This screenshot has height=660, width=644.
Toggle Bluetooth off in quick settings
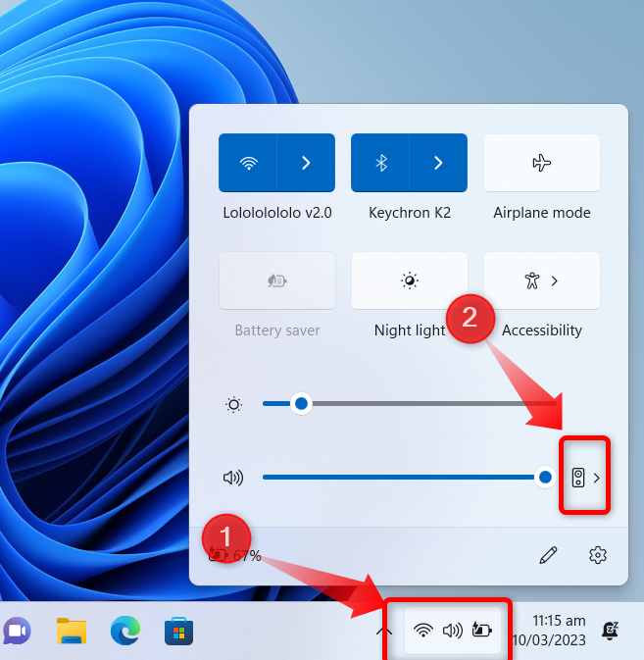click(380, 163)
